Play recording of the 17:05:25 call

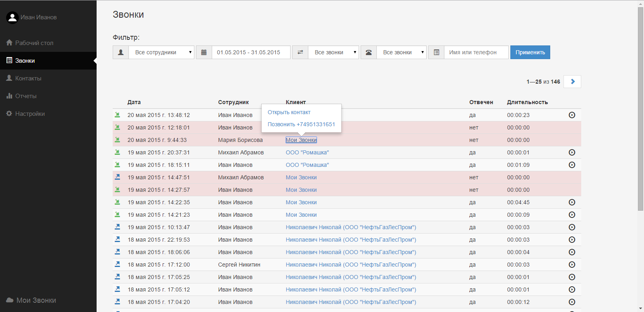coord(572,277)
